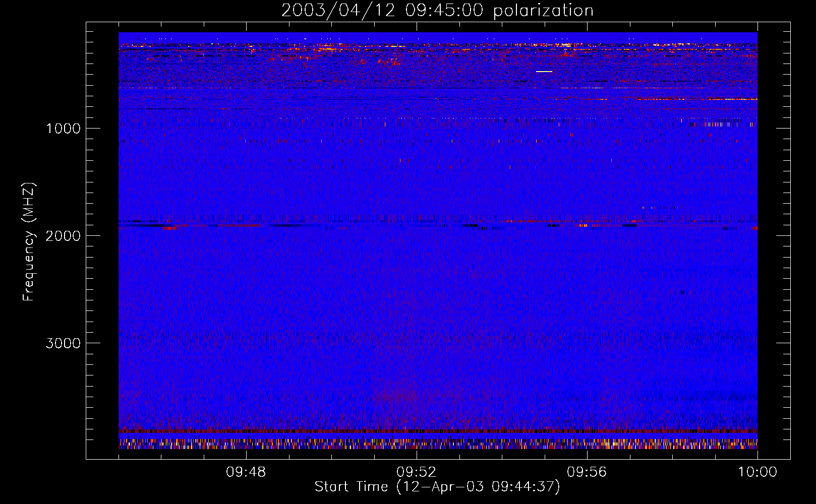Click the plot title '2003/04/12 09:45:00 polarization'
Screen dimensions: 816x504
point(437,11)
